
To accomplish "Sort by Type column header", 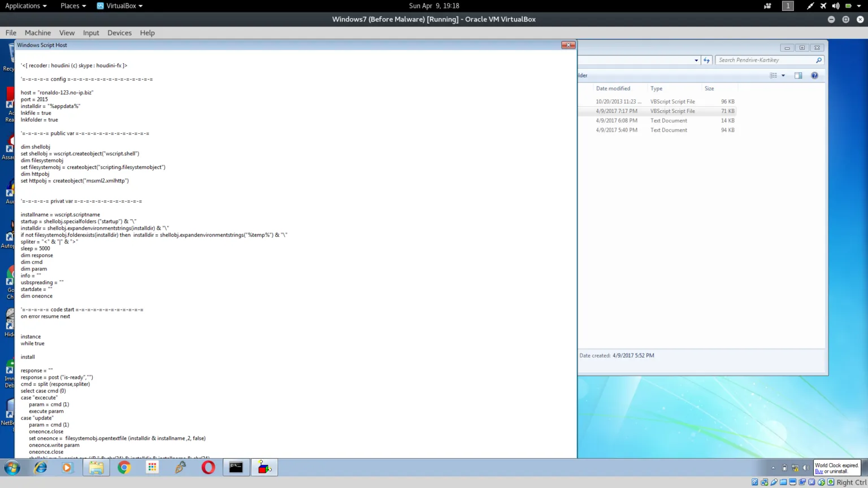I will click(x=656, y=89).
